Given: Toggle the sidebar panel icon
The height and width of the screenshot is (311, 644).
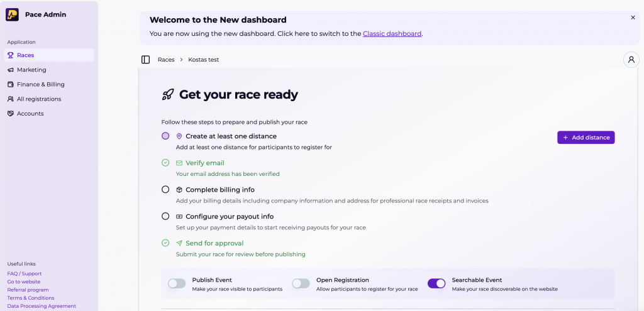Looking at the screenshot, I should (x=146, y=60).
